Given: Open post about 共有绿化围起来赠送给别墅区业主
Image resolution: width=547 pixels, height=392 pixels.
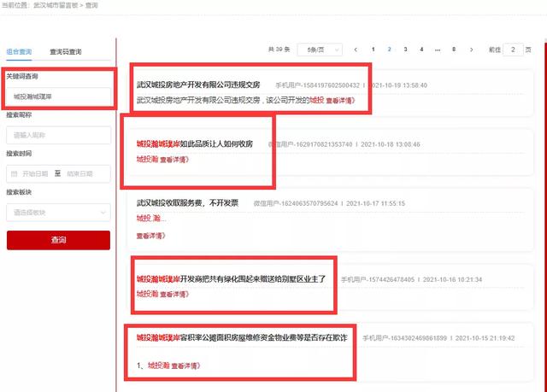Looking at the screenshot, I should (x=231, y=278).
